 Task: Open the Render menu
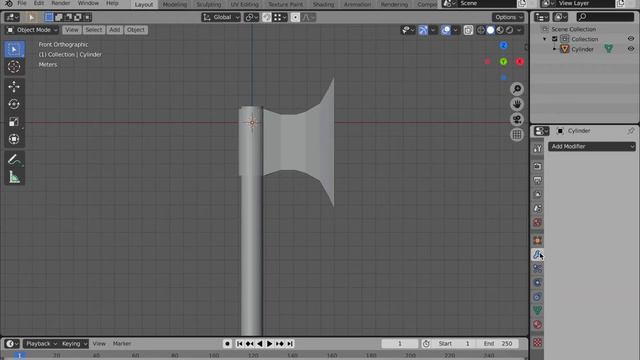(x=60, y=3)
